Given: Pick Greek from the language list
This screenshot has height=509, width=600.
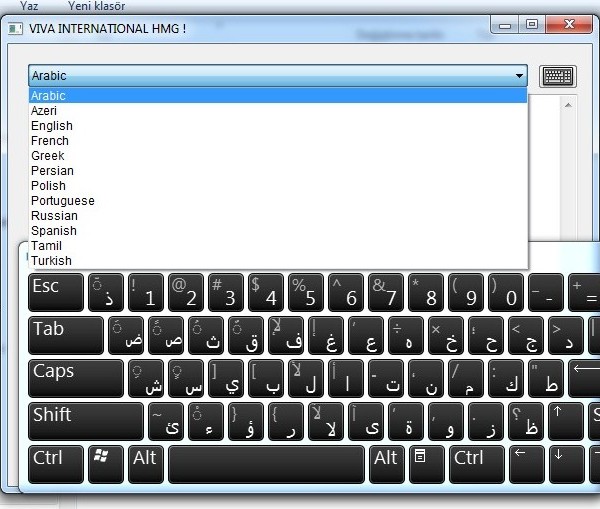Looking at the screenshot, I should [x=278, y=155].
